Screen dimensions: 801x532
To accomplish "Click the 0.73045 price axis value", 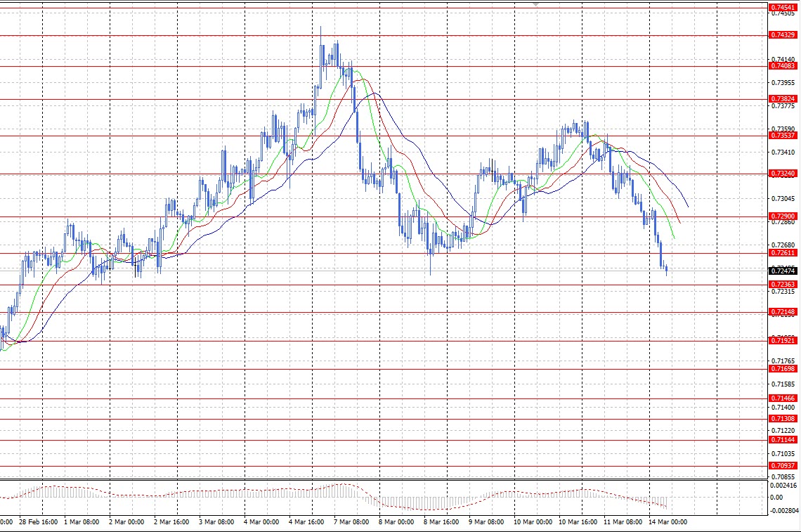I will (x=783, y=199).
